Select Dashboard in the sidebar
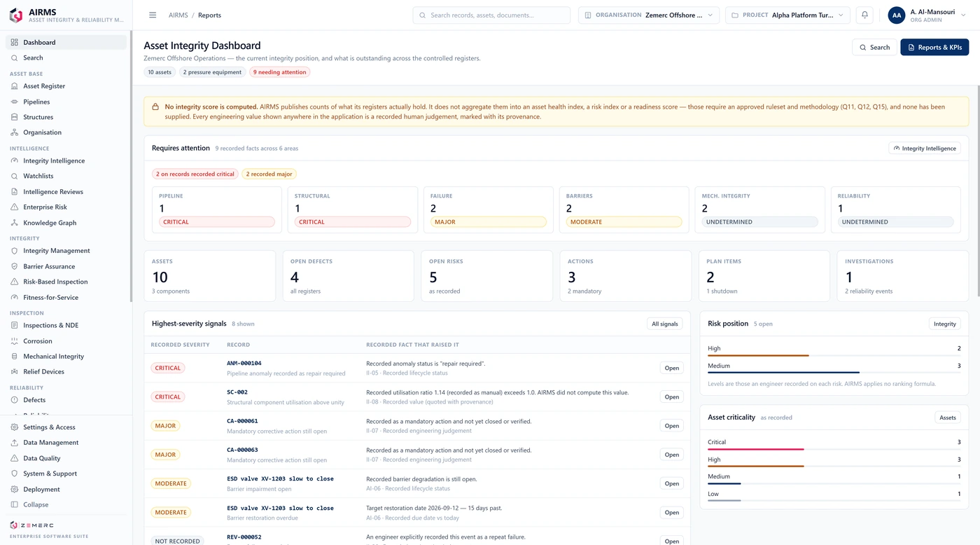Screen dimensions: 980x545 pyautogui.click(x=66, y=42)
